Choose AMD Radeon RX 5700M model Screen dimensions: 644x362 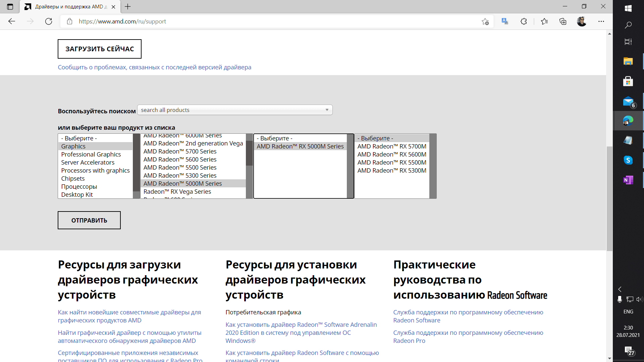pos(392,146)
